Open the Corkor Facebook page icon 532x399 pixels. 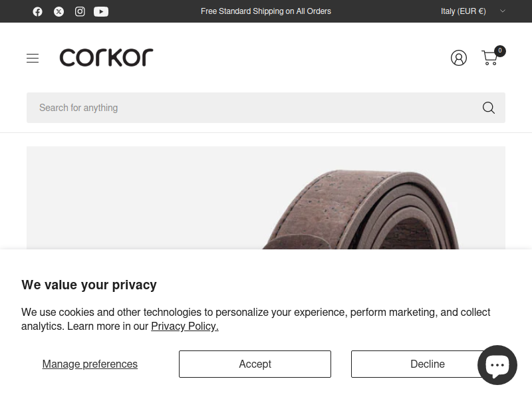tap(38, 11)
